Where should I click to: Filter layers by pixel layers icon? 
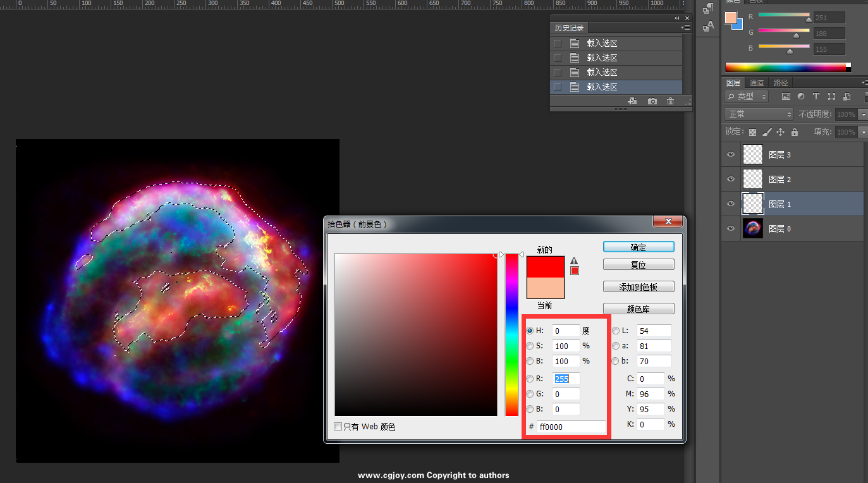[786, 97]
